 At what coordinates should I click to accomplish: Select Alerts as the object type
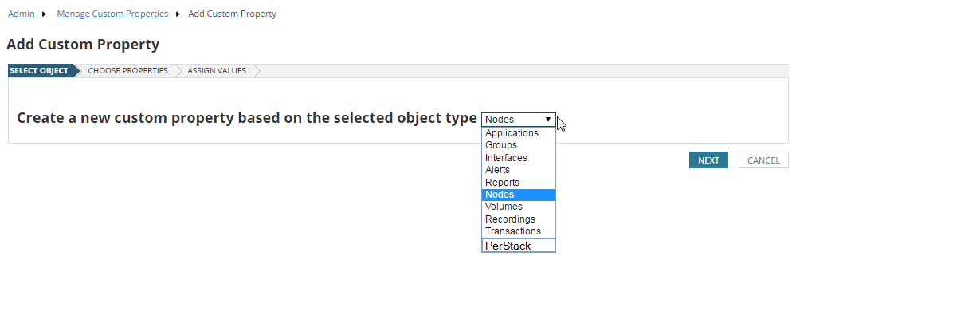[x=497, y=170]
